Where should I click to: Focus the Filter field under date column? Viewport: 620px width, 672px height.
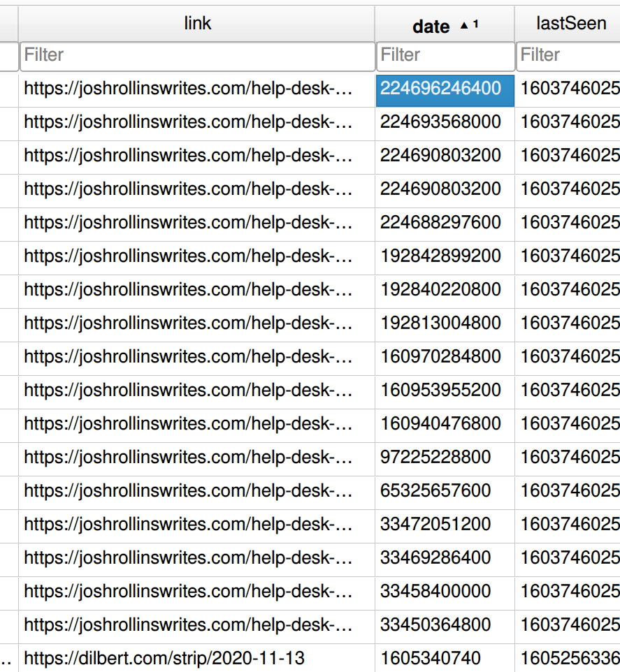pyautogui.click(x=445, y=56)
